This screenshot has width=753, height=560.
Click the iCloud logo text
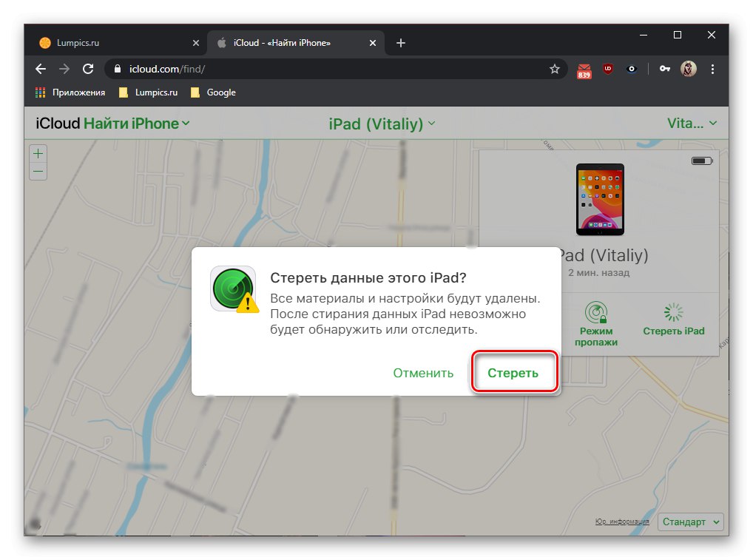[58, 124]
